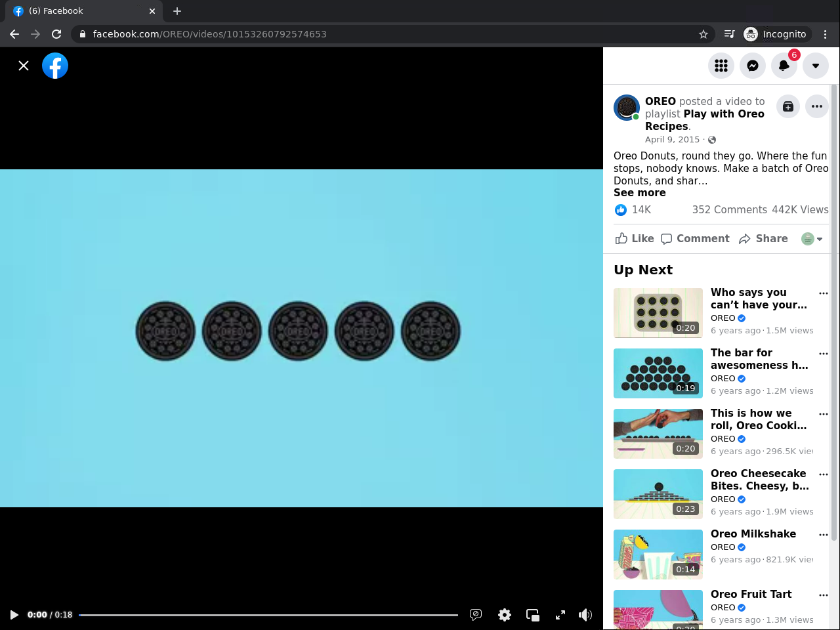Click 'This is how we roll' title
Screen dimensions: 840x630
[759, 419]
